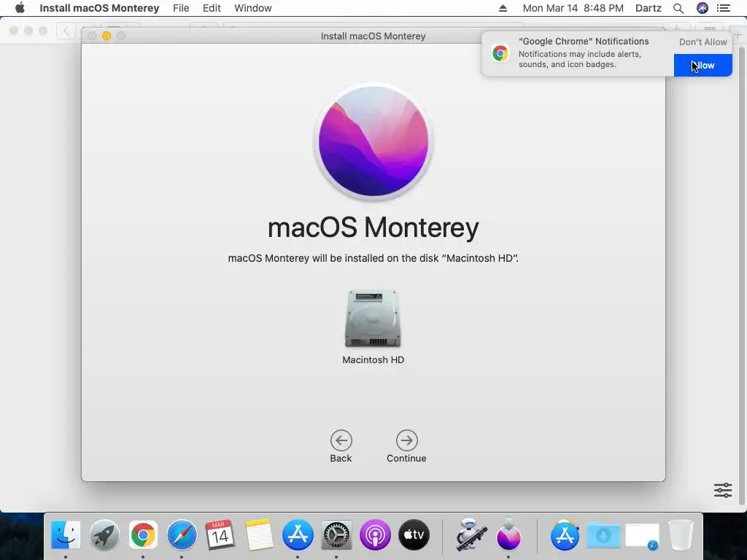Open the Install macOS Monterey app menu
The image size is (747, 560).
[99, 8]
